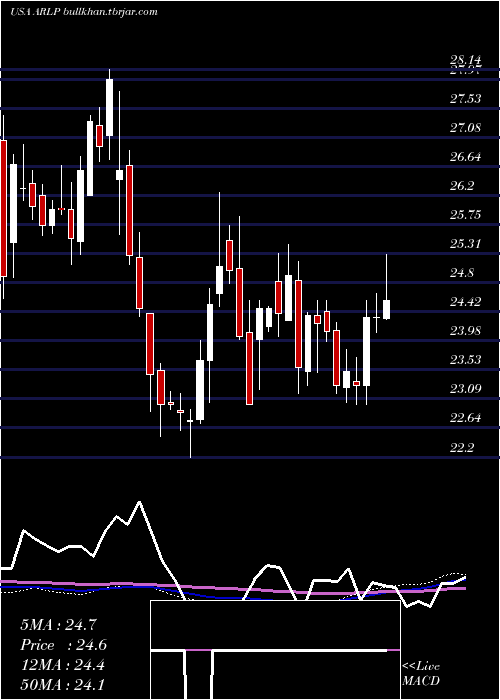Click the '50MA : 24.1' readout
The image size is (500, 700).
click(62, 684)
